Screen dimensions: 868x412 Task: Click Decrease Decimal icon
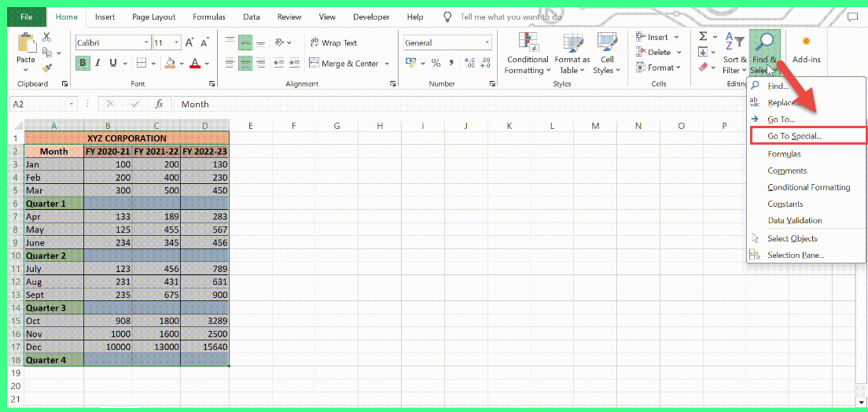(485, 63)
